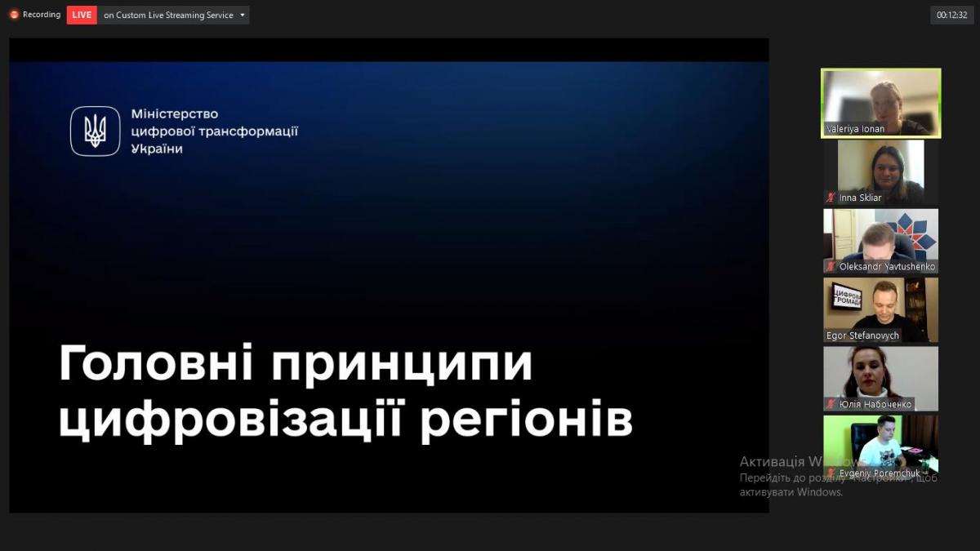Viewport: 980px width, 551px height.
Task: Click Evgeniy Poremchuk's muted microphone icon
Action: tap(831, 473)
